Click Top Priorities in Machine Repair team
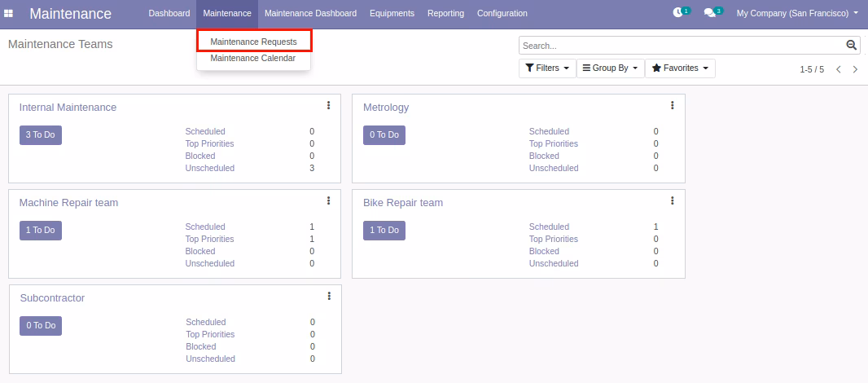The width and height of the screenshot is (868, 383). pos(210,239)
